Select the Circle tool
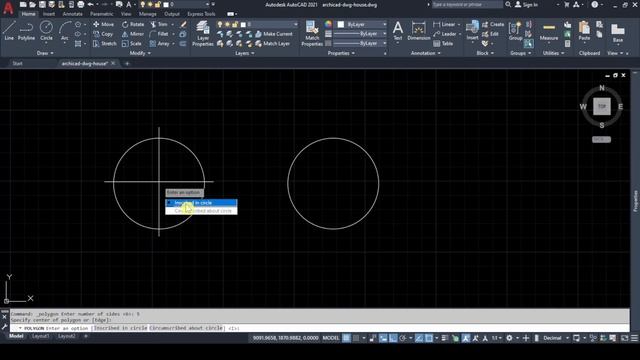The width and height of the screenshot is (640, 360). [46, 31]
